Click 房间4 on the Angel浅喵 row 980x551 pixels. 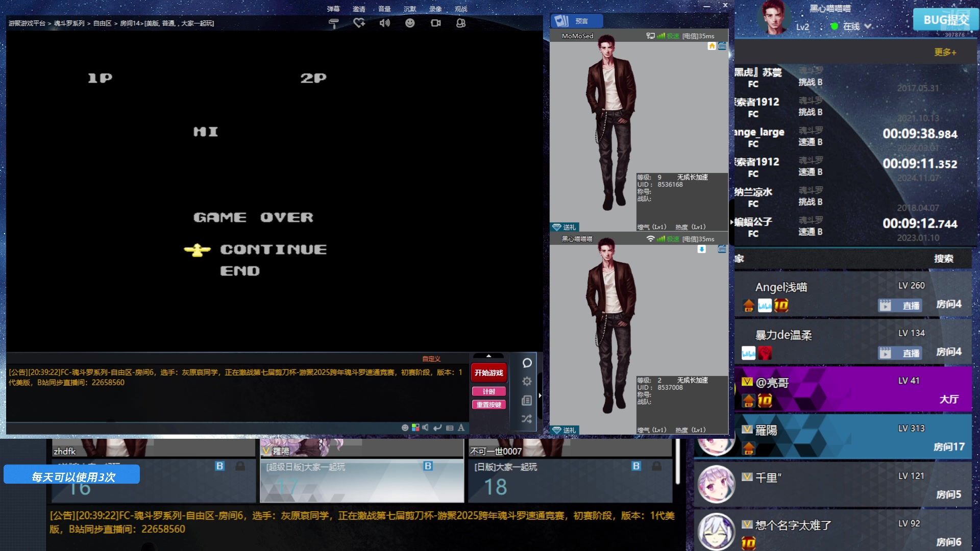click(x=948, y=304)
